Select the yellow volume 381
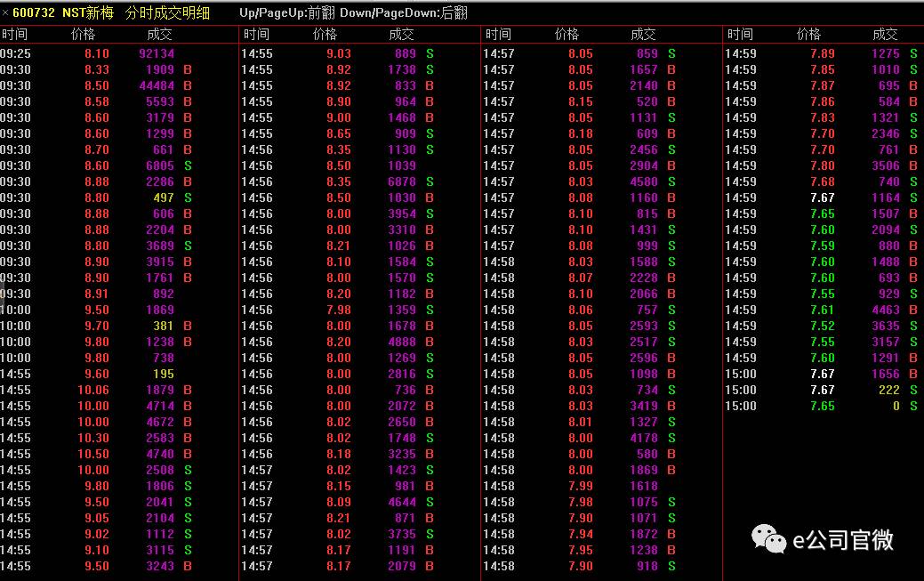Viewport: 924px width, 581px height. pos(164,326)
